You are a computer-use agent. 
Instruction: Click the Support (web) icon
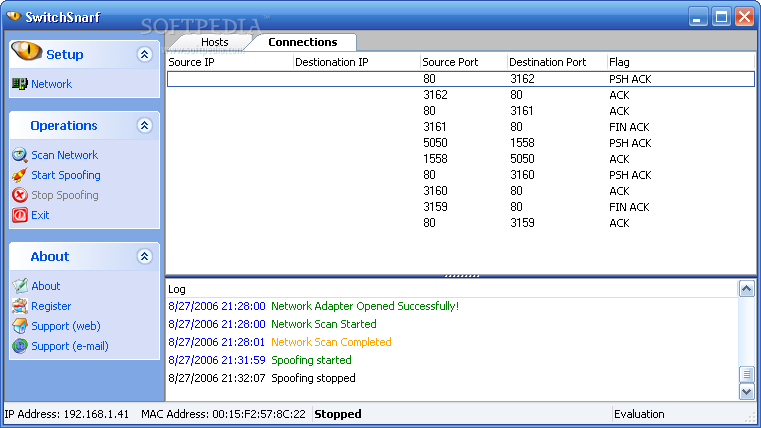[19, 326]
